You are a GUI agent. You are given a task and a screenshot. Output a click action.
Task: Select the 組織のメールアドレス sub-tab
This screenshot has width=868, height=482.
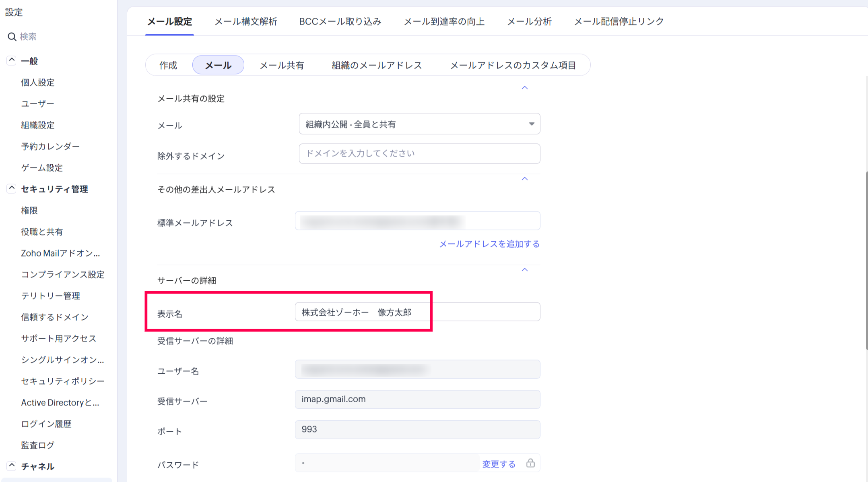(376, 65)
